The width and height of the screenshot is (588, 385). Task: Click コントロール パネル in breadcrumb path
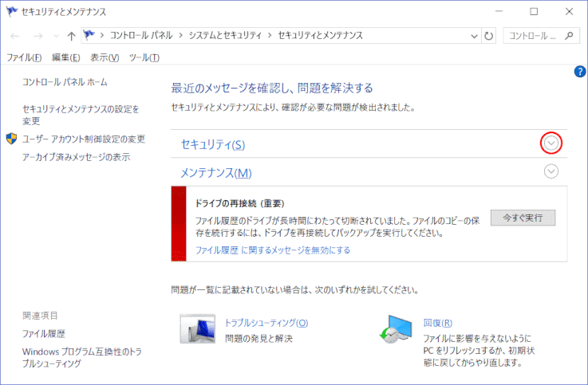point(141,36)
